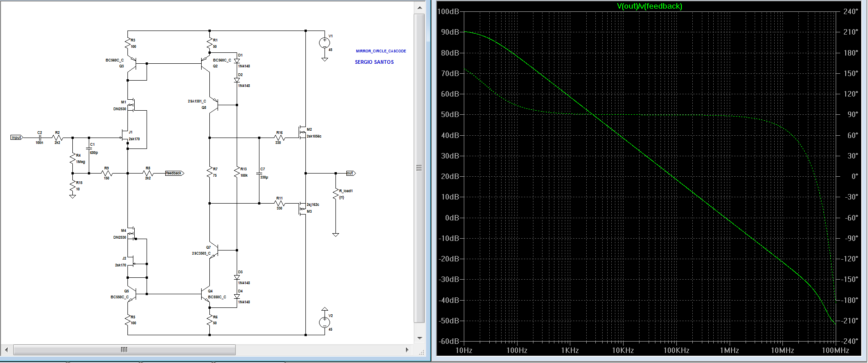Click the 0dB label on gain axis

click(452, 218)
